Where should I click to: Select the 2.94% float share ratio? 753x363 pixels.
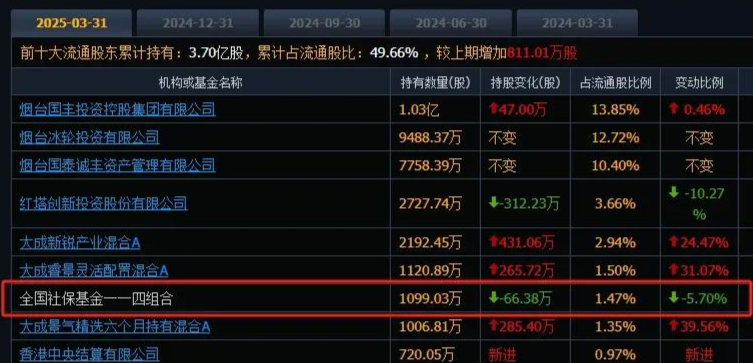click(615, 242)
